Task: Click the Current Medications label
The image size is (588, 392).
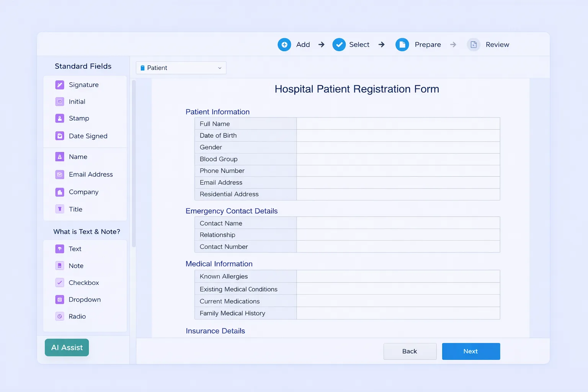Action: coord(230,301)
